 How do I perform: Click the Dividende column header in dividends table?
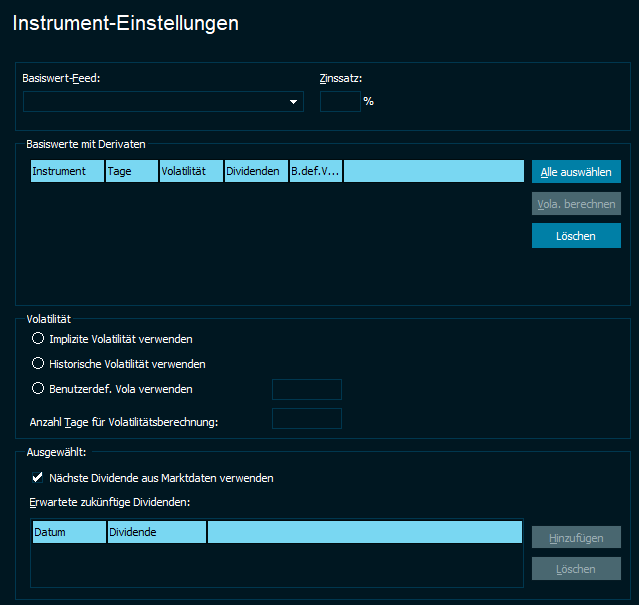(157, 532)
